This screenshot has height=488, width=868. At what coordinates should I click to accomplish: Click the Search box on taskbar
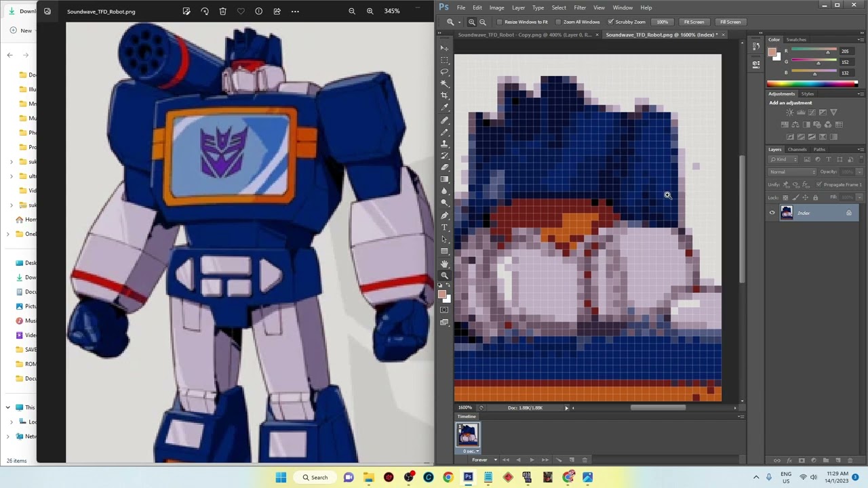(314, 477)
